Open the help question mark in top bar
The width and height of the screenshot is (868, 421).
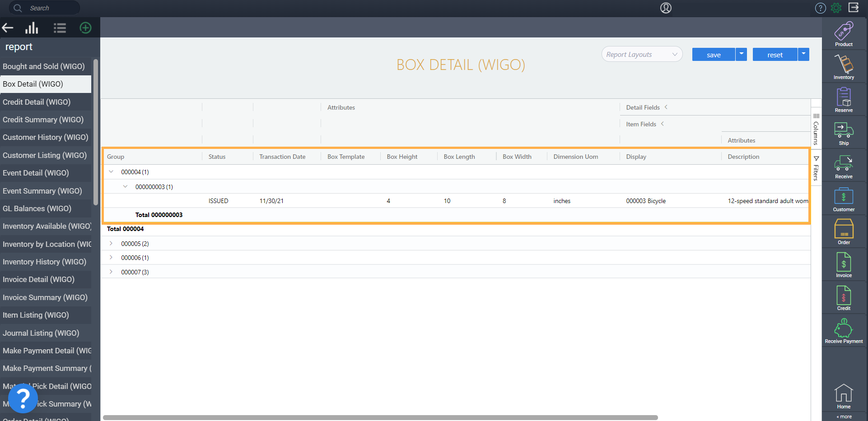(820, 8)
